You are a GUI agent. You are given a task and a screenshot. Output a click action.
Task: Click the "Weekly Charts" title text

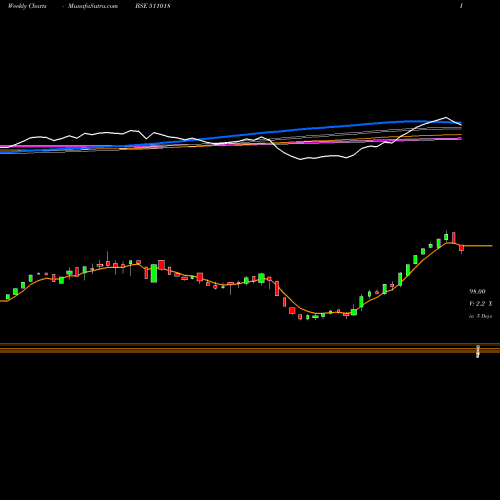pos(27,6)
